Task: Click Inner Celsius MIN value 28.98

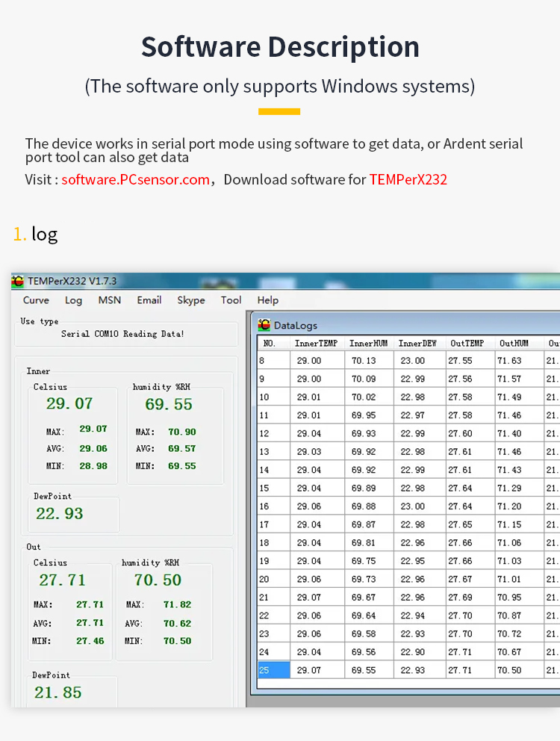Action: tap(93, 466)
